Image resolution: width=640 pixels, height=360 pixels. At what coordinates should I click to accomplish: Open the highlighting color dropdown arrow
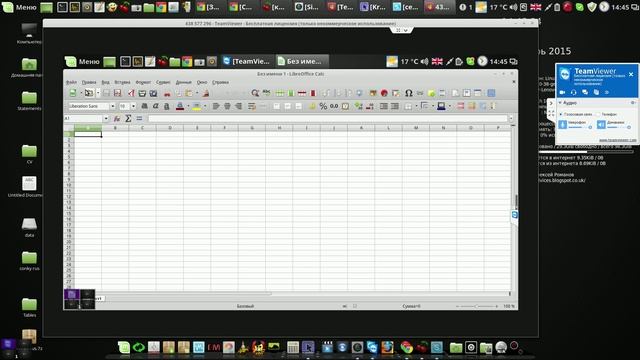pos(205,106)
